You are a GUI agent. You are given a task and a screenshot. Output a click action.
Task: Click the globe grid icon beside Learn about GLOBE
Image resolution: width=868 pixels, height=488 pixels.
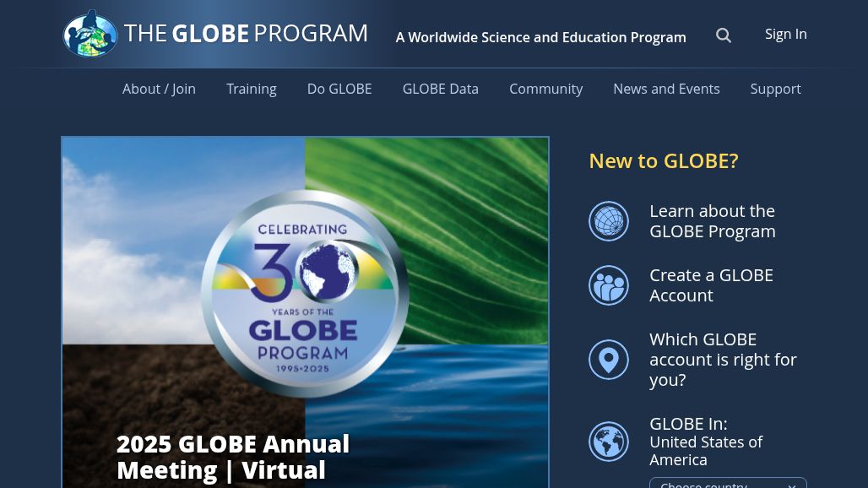tap(609, 220)
